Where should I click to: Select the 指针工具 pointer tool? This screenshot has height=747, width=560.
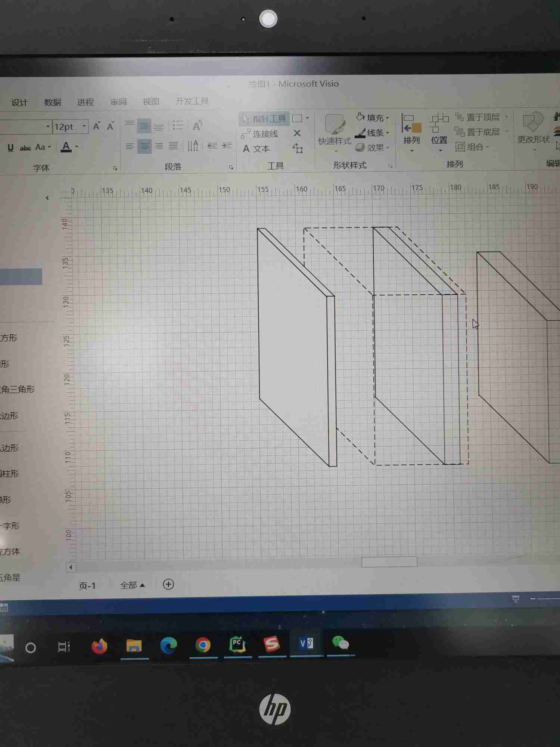tap(264, 119)
